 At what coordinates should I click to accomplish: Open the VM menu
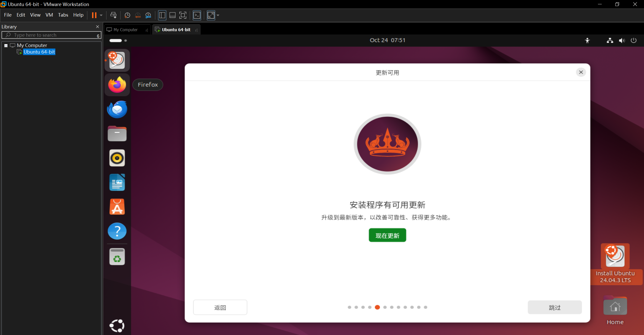(49, 15)
